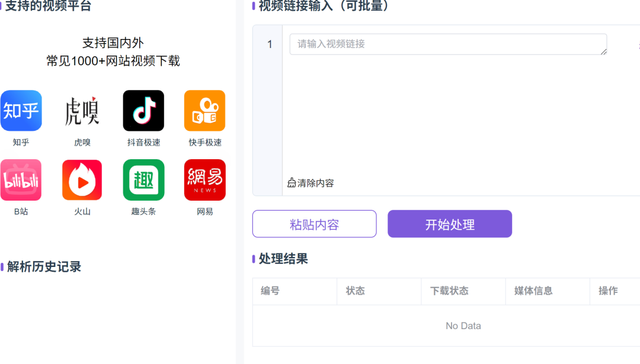
Task: Click the No Data placeholder text
Action: click(463, 326)
